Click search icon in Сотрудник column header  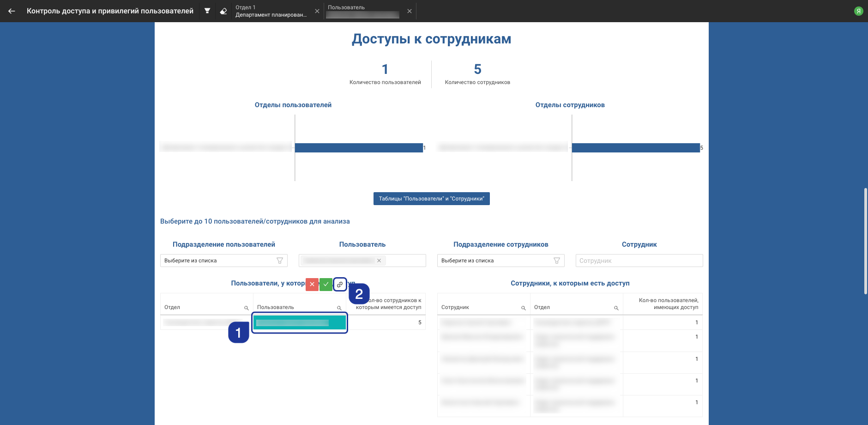524,308
